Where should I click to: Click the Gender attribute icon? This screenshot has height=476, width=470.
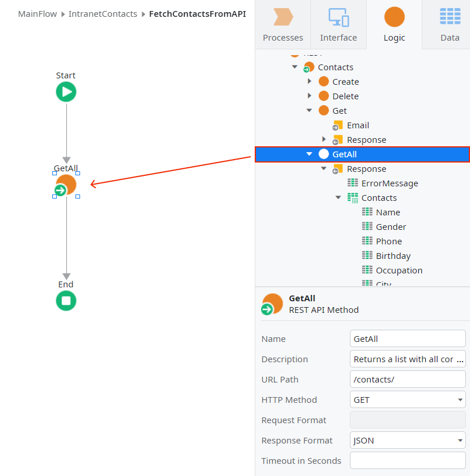pyautogui.click(x=367, y=226)
